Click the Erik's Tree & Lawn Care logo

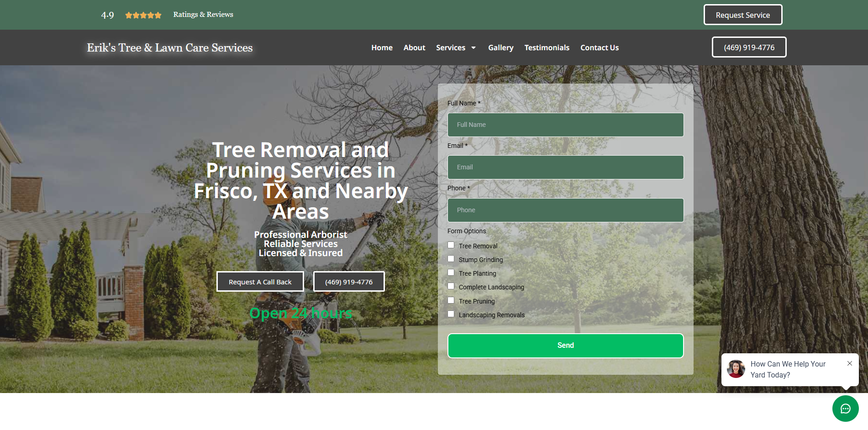pyautogui.click(x=170, y=47)
